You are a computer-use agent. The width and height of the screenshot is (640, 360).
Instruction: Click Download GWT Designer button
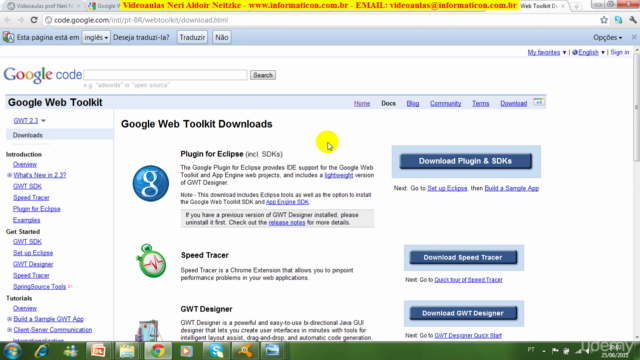click(463, 313)
